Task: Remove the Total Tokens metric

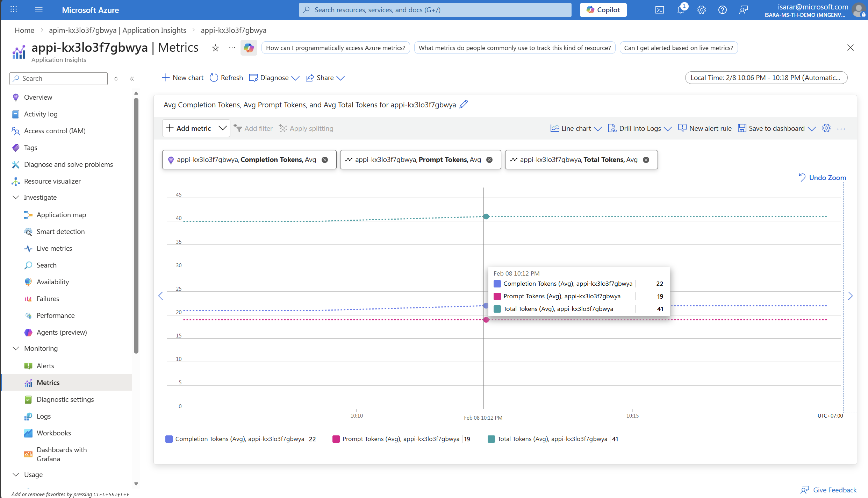Action: [x=646, y=160]
